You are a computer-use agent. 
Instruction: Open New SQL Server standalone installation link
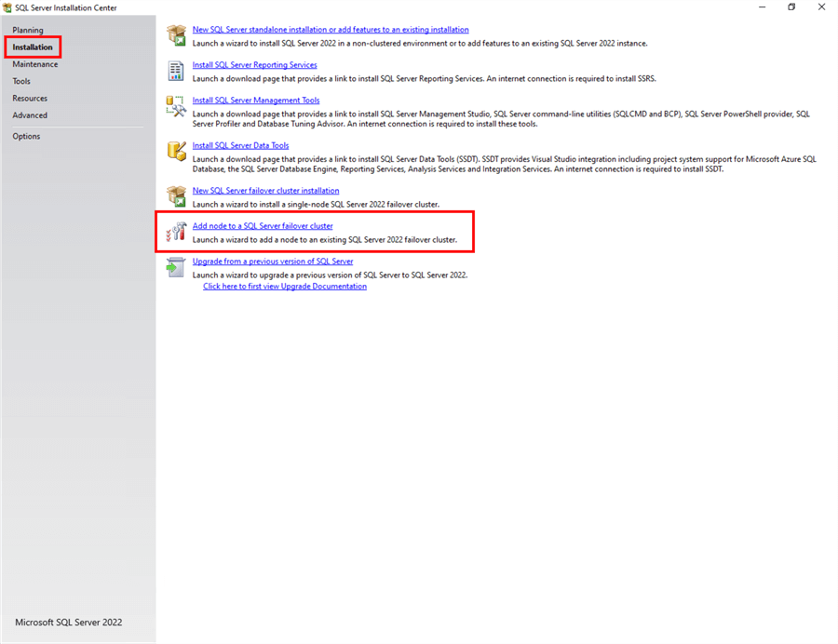pyautogui.click(x=331, y=30)
